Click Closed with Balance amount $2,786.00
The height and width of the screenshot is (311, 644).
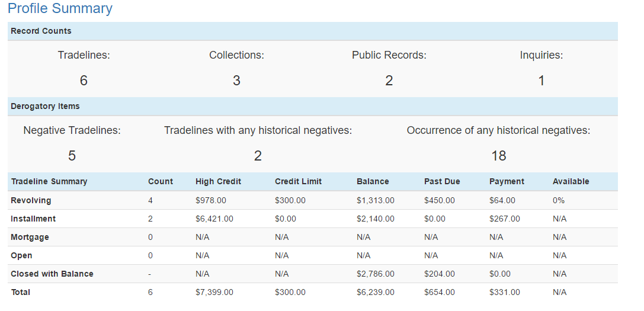pos(376,274)
